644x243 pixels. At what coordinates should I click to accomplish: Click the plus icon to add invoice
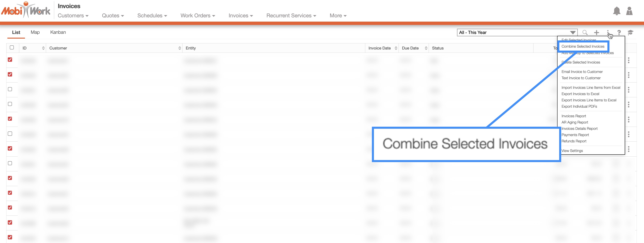click(596, 32)
